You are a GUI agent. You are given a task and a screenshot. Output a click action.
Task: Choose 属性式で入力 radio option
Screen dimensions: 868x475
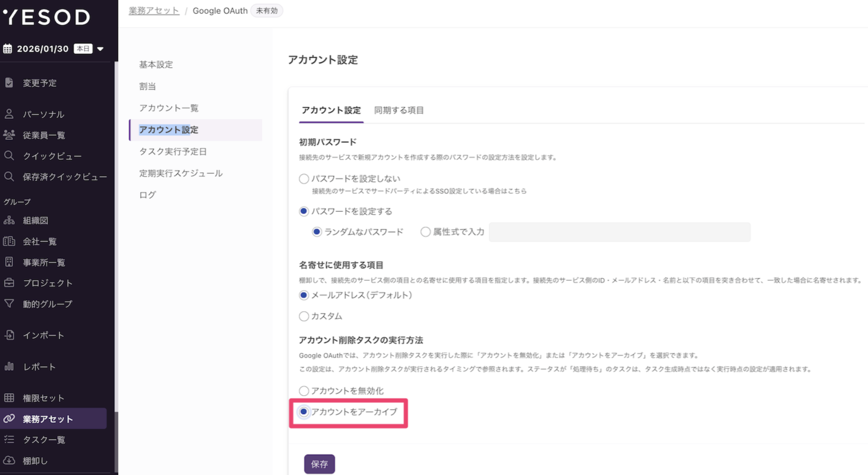coord(426,232)
